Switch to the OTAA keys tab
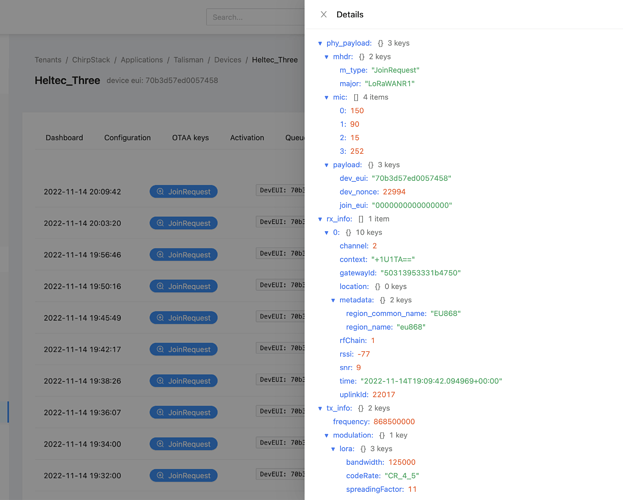623x500 pixels. coord(190,138)
